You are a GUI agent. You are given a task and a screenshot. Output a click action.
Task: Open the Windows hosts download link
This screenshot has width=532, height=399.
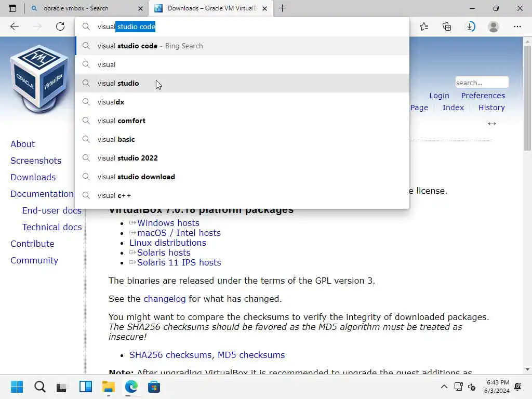(168, 223)
